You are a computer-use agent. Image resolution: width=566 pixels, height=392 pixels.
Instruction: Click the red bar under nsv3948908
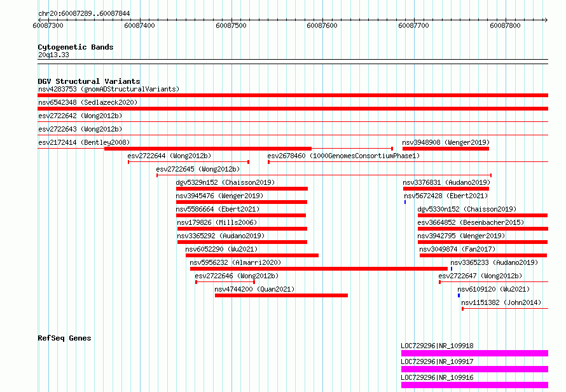446,149
